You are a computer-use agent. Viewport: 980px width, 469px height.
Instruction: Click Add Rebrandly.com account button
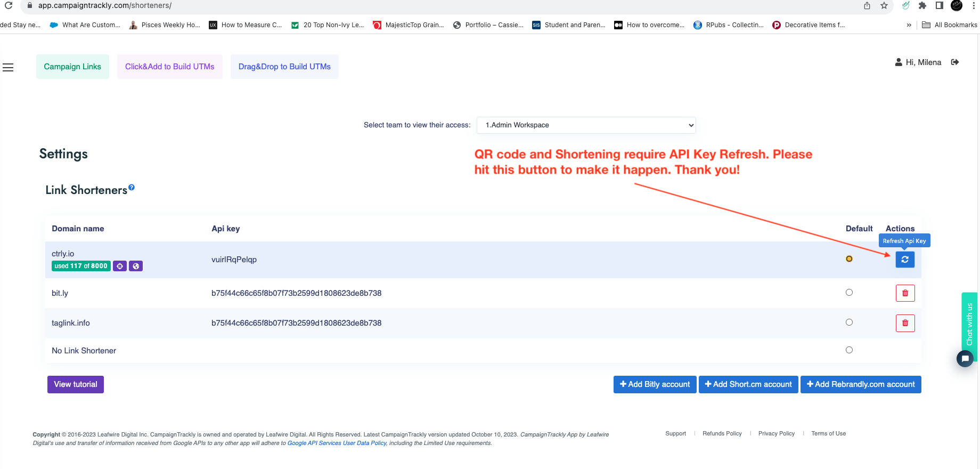[861, 385]
